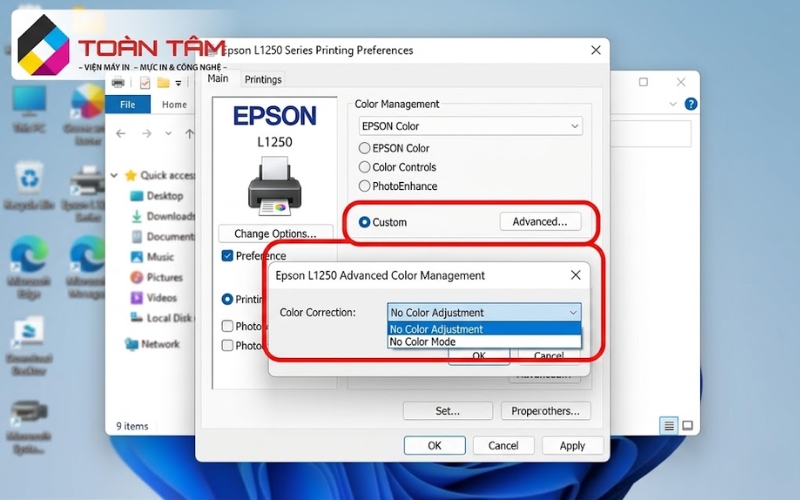
Task: Switch Explorer to large icons view
Action: click(687, 426)
